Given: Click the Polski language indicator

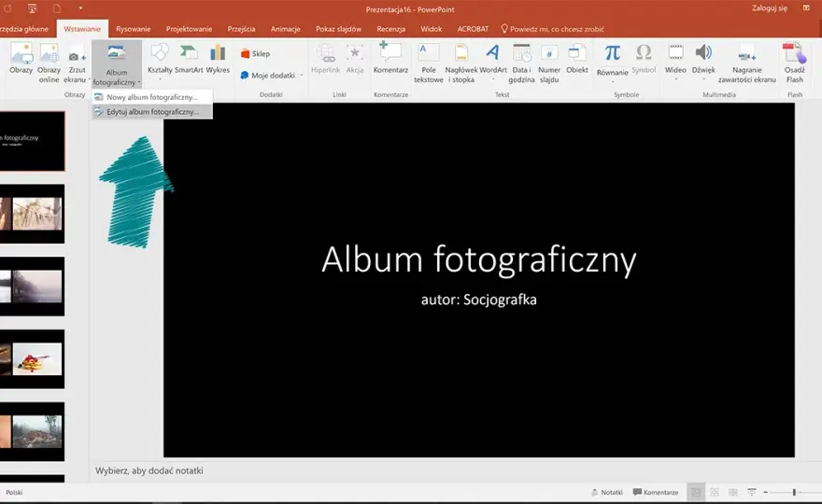Looking at the screenshot, I should click(x=14, y=493).
